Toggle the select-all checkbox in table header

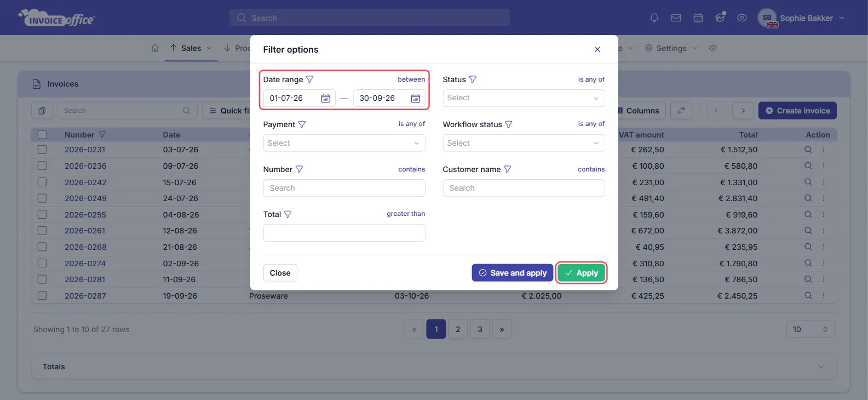[x=42, y=135]
